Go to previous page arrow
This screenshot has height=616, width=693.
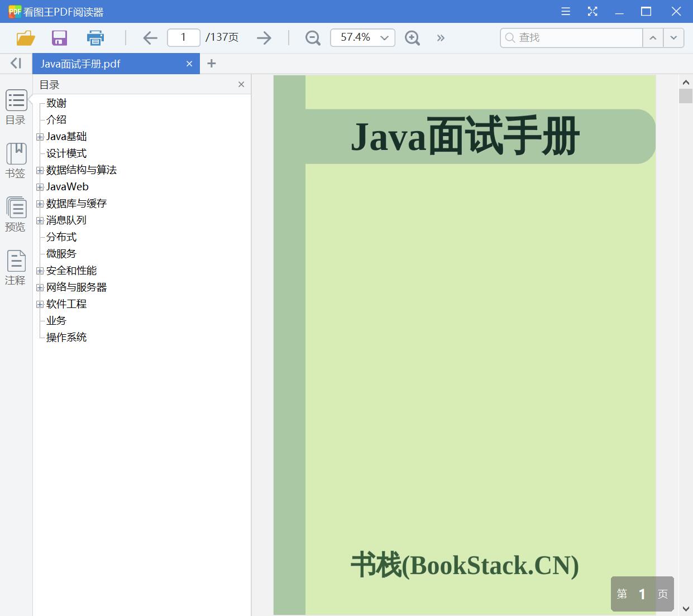click(150, 37)
